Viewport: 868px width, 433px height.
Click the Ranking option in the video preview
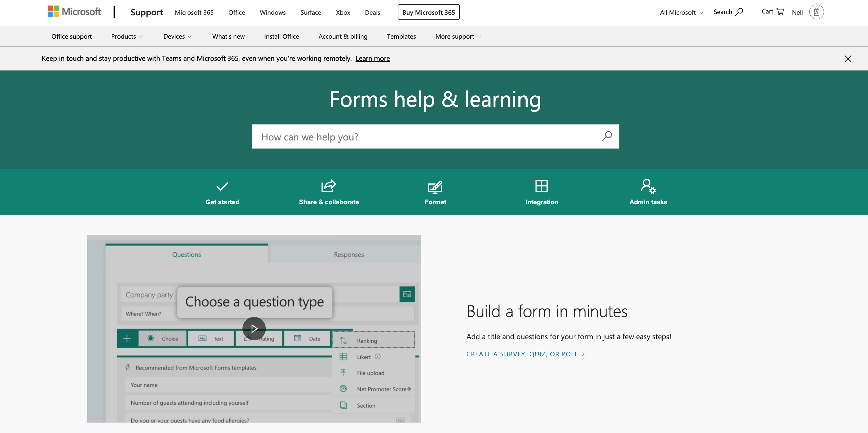click(x=373, y=340)
